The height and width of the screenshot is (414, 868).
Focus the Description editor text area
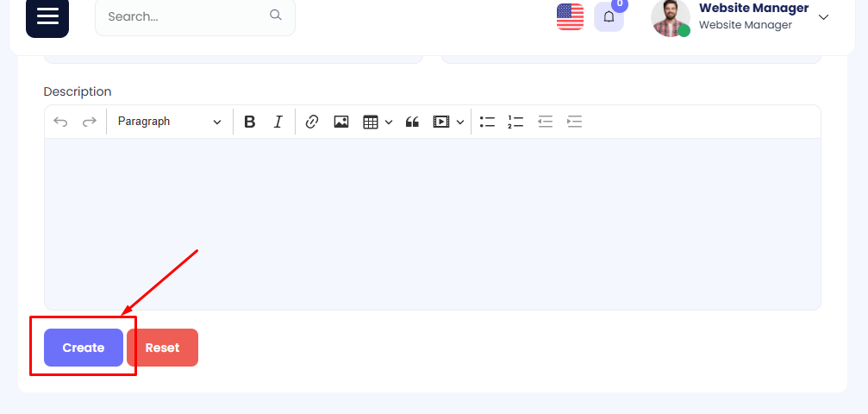433,224
